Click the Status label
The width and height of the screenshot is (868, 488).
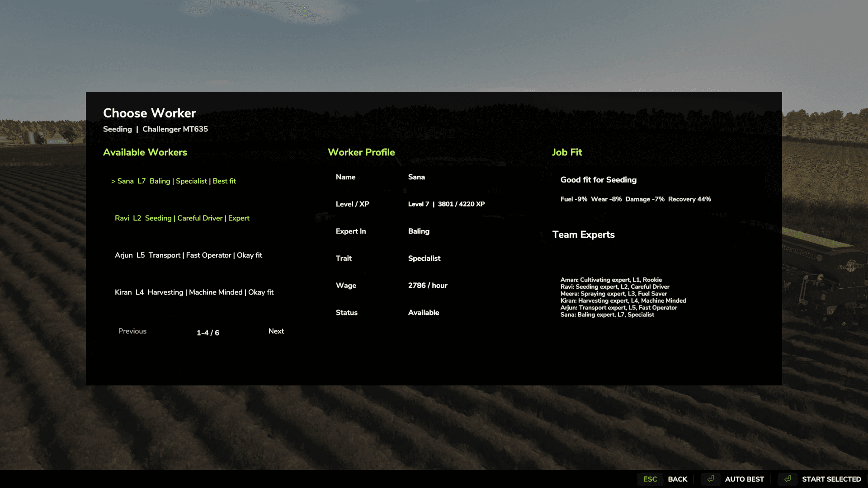346,313
